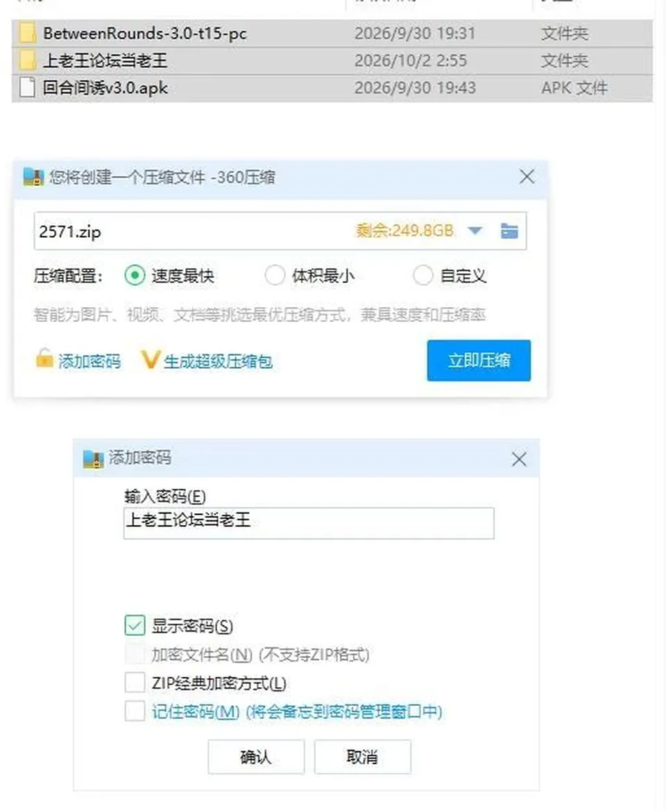The image size is (666, 812).
Task: Select the 速度最快 compression option
Action: pyautogui.click(x=135, y=275)
